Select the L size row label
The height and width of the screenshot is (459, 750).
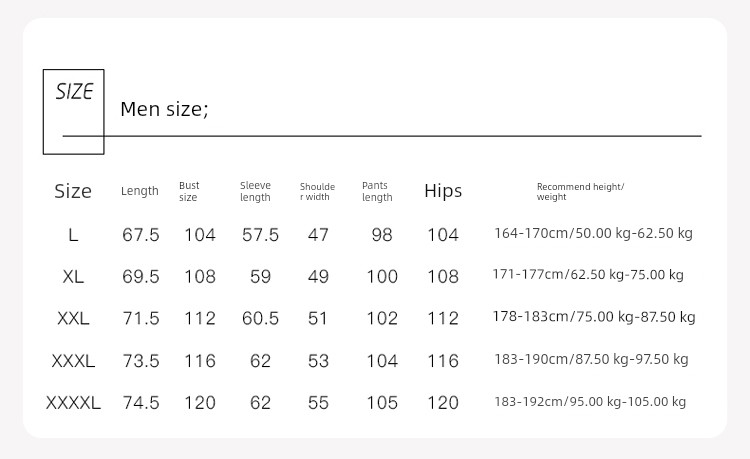click(73, 235)
